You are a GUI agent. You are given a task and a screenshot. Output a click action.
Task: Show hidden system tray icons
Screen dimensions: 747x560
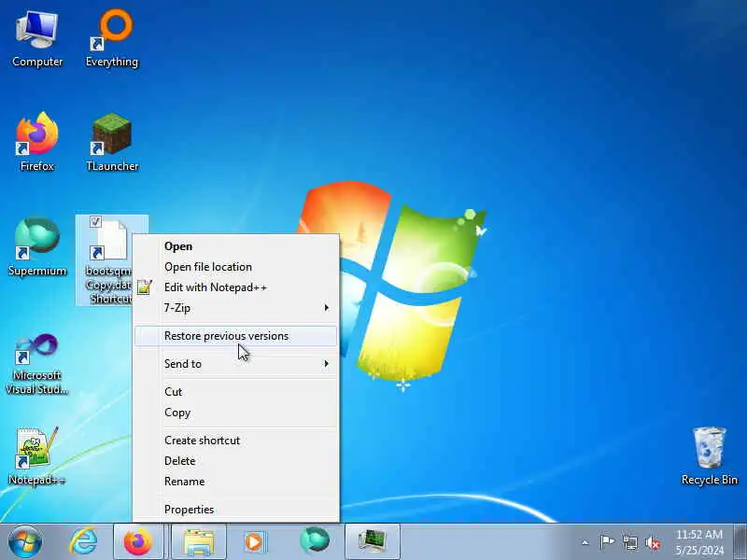click(x=585, y=542)
